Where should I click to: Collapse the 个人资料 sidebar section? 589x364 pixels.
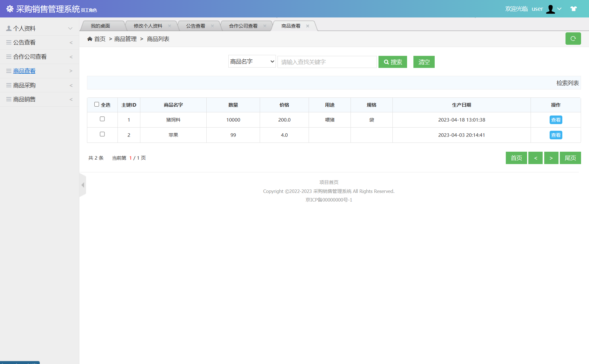point(70,28)
